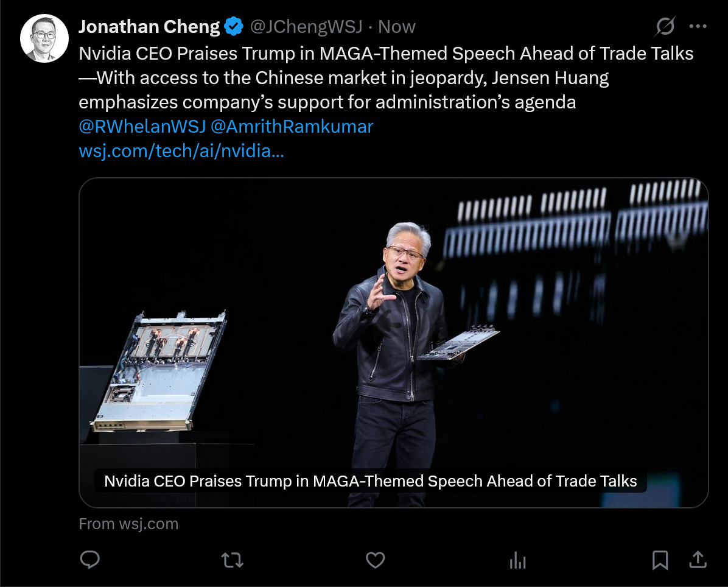Click the blue verified badge
The image size is (728, 587).
[x=234, y=26]
